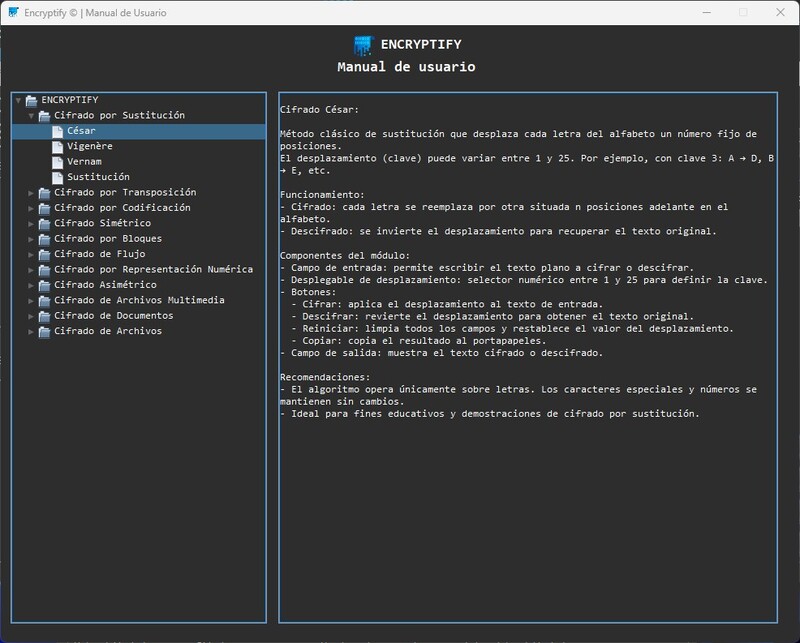Select the ENCRYPTIFY root item
The image size is (800, 643).
coord(70,99)
